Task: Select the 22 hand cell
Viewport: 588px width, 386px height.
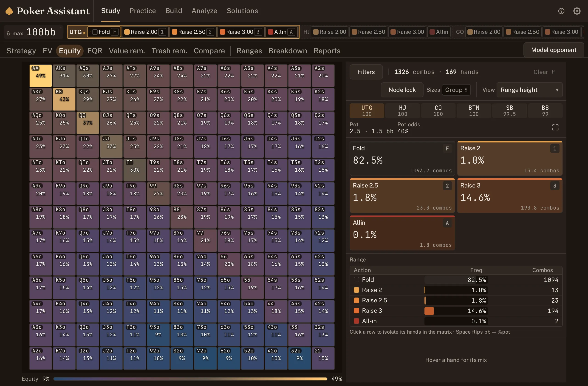Action: click(323, 358)
